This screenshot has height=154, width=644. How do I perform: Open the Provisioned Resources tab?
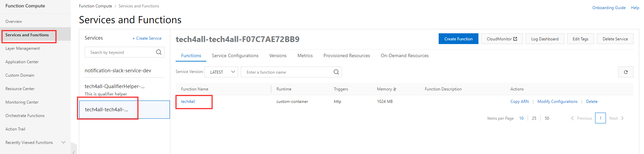[347, 55]
